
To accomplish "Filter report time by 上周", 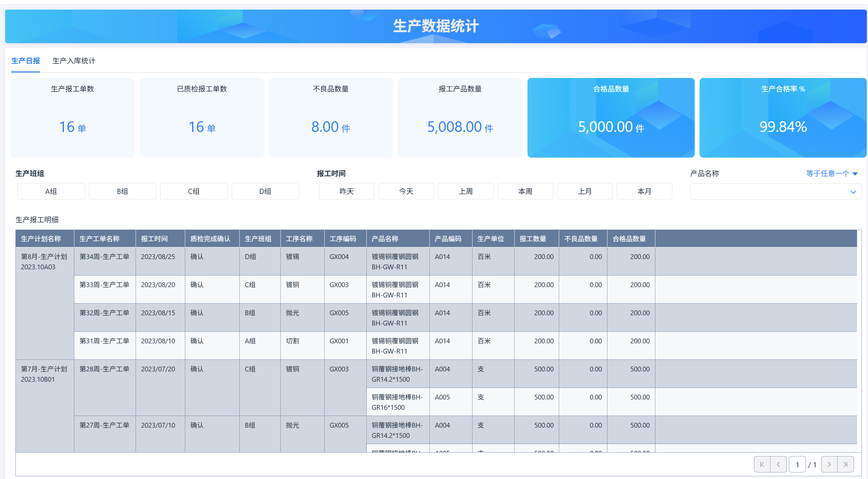I will [465, 191].
